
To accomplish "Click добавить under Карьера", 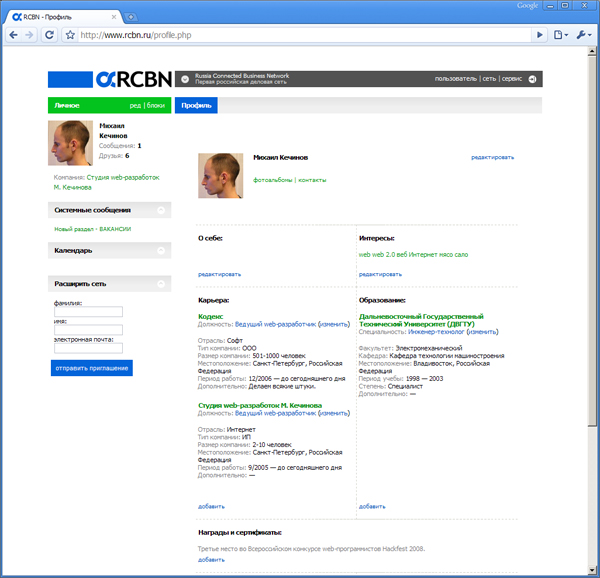I will [x=211, y=506].
